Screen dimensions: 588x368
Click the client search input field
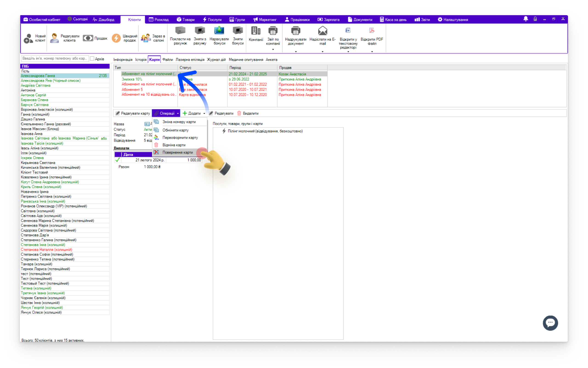55,58
